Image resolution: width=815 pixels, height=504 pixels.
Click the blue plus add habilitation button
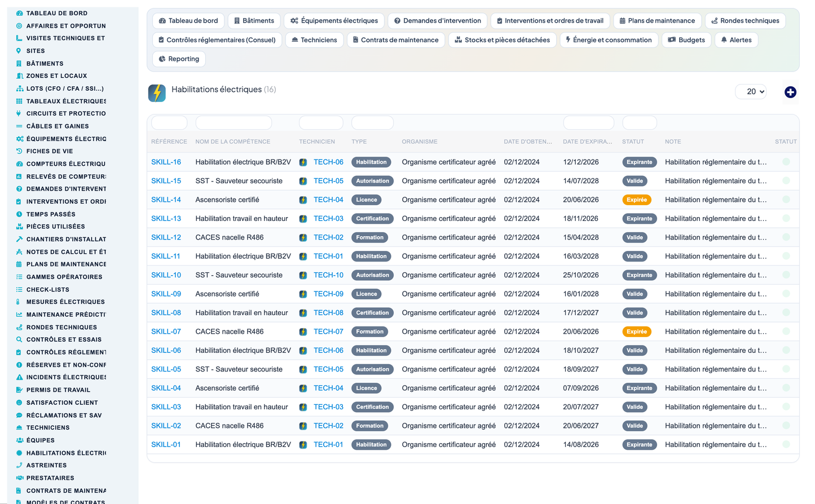(790, 92)
